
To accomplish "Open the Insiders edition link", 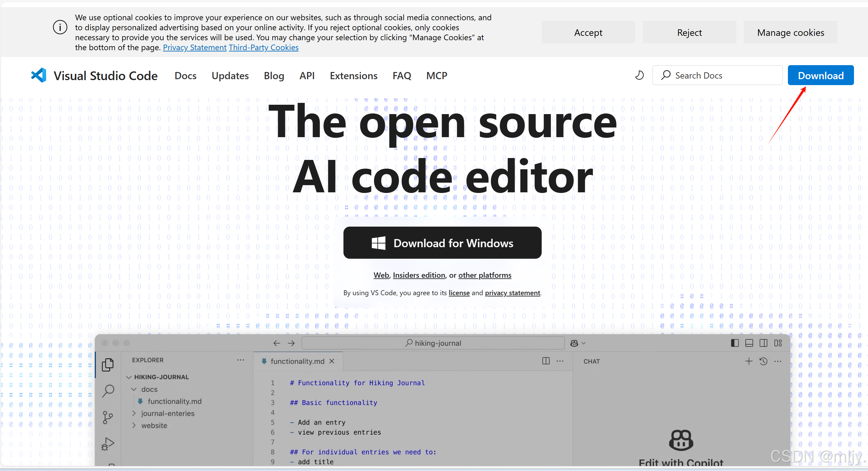I will (x=419, y=275).
